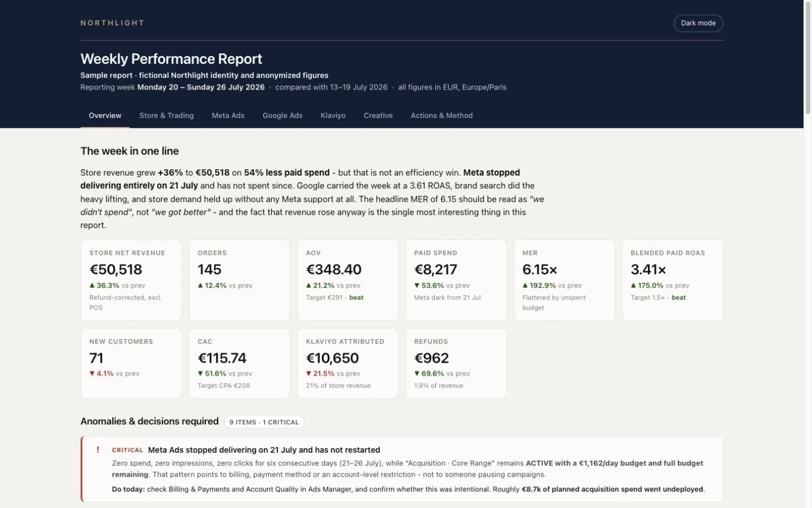Click the AOV value €348.40
This screenshot has width=812, height=508.
pos(334,270)
